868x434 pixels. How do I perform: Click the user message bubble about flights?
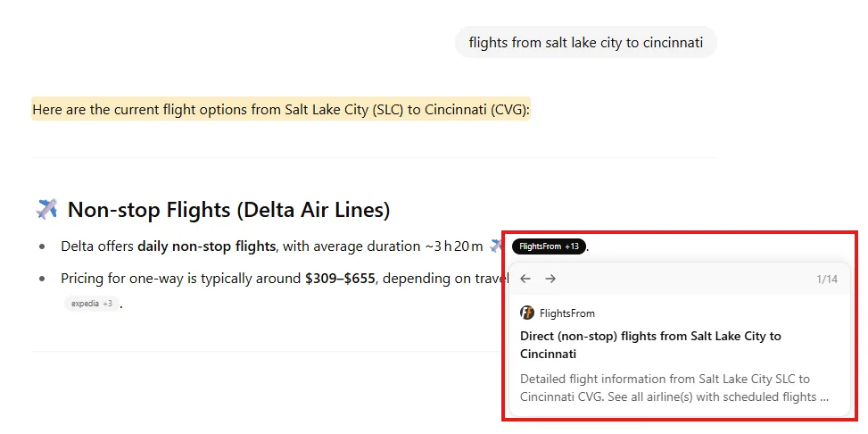[586, 42]
